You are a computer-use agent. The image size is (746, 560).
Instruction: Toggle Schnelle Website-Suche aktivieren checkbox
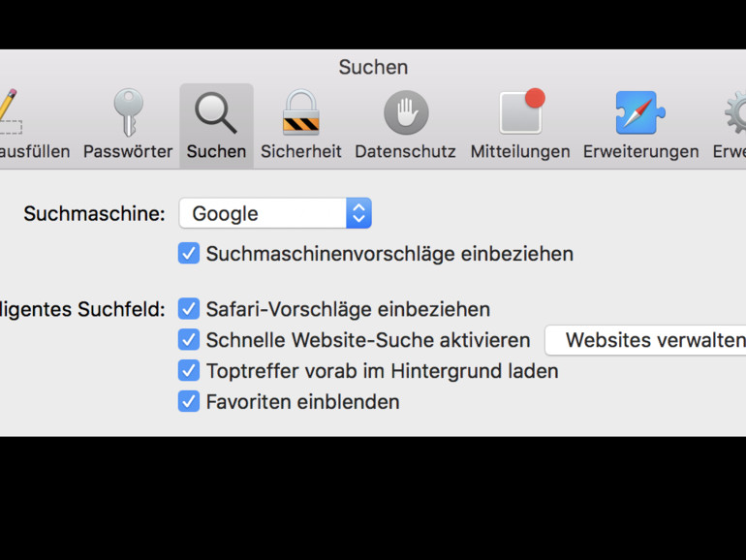[x=189, y=340]
